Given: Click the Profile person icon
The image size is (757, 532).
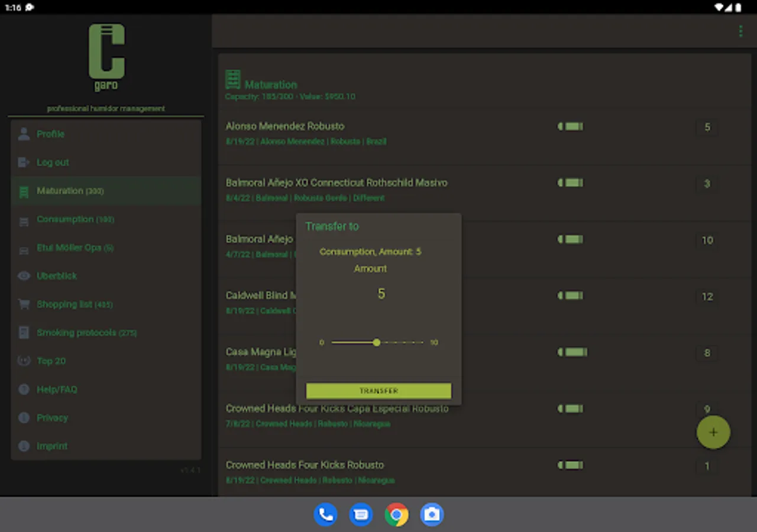Looking at the screenshot, I should (x=24, y=134).
